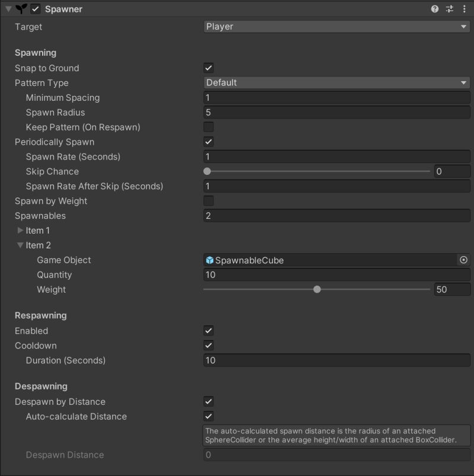The width and height of the screenshot is (474, 476).
Task: Turn off the Cooldown checkbox
Action: click(207, 346)
